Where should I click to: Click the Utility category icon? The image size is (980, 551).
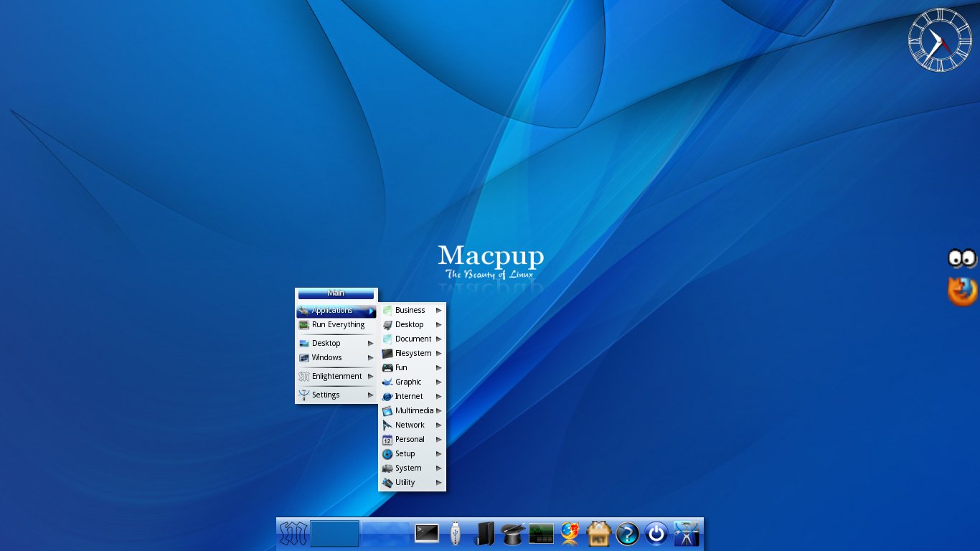pyautogui.click(x=387, y=483)
